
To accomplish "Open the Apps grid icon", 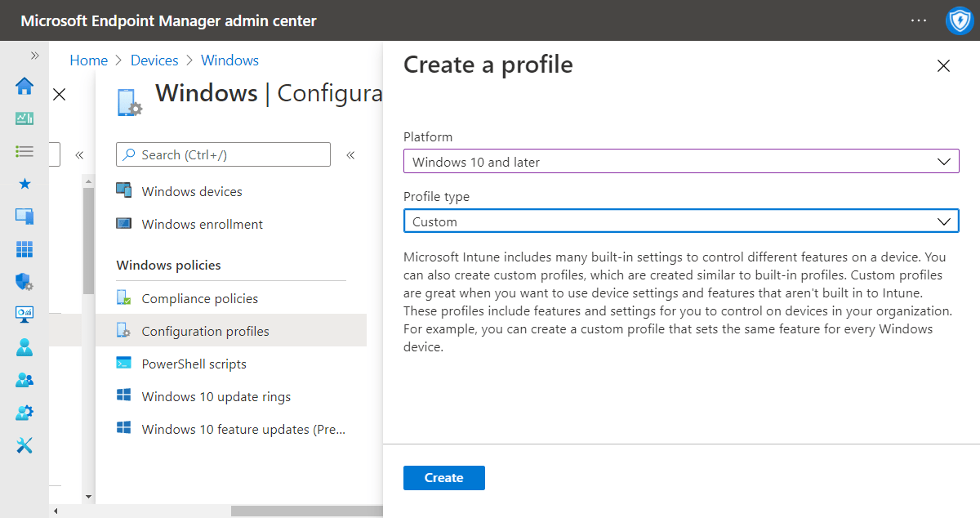I will pos(24,249).
